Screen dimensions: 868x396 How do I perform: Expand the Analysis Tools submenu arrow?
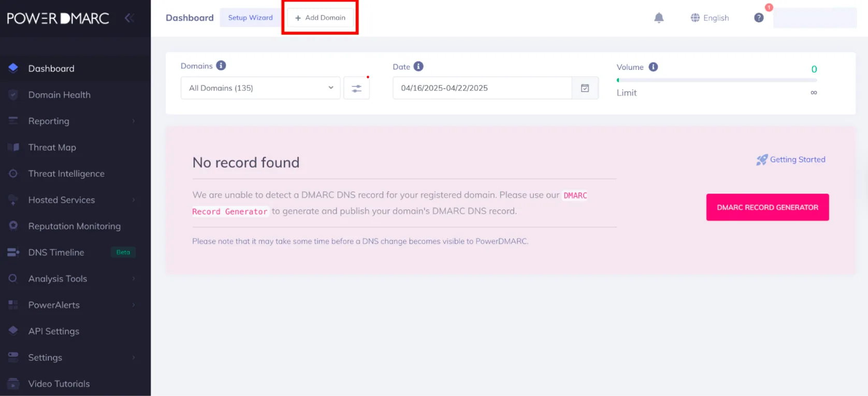[134, 278]
